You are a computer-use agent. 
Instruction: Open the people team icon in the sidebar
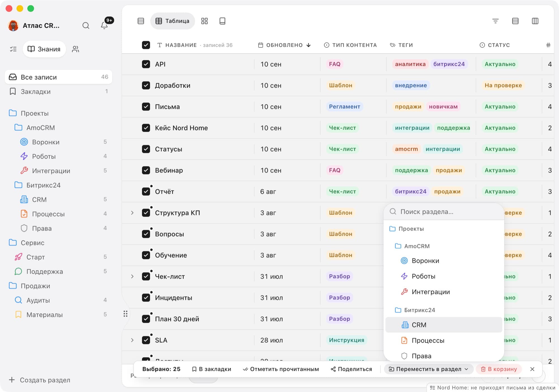click(x=75, y=49)
